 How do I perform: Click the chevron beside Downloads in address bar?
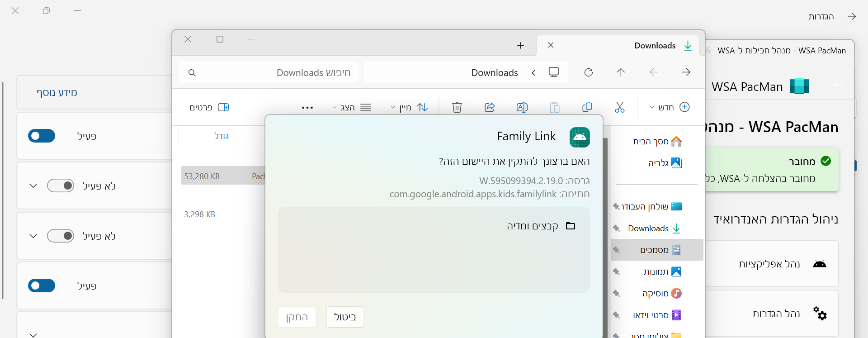pos(533,73)
